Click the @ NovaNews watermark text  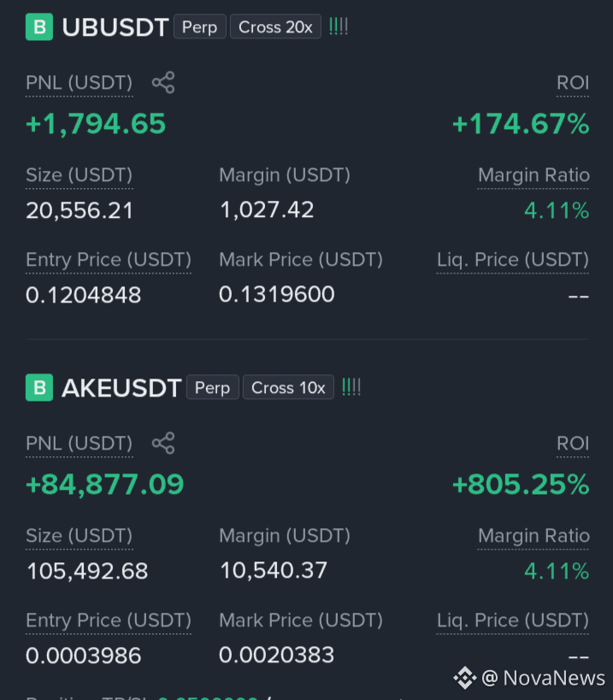[x=544, y=678]
